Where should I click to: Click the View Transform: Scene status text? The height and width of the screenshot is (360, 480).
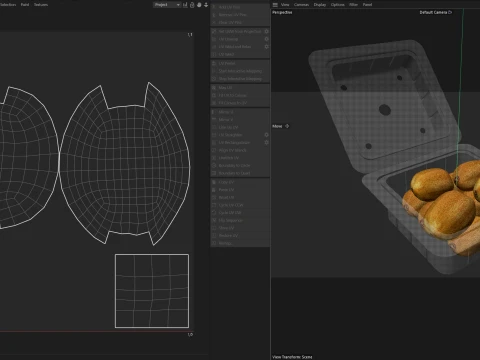292,357
